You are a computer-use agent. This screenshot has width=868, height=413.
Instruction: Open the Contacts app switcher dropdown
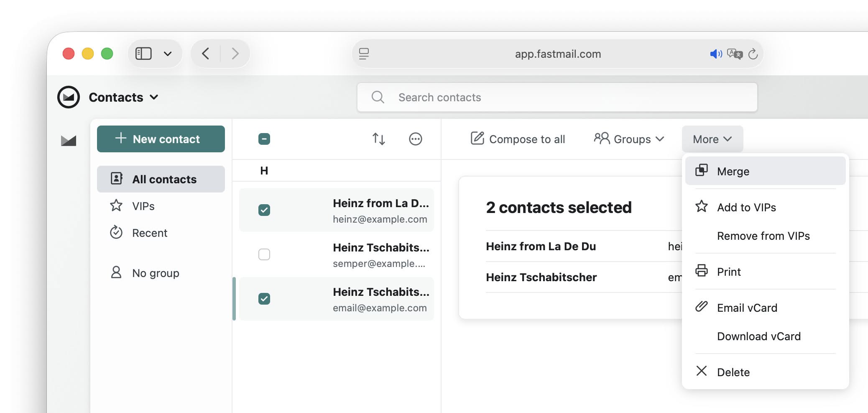(124, 97)
